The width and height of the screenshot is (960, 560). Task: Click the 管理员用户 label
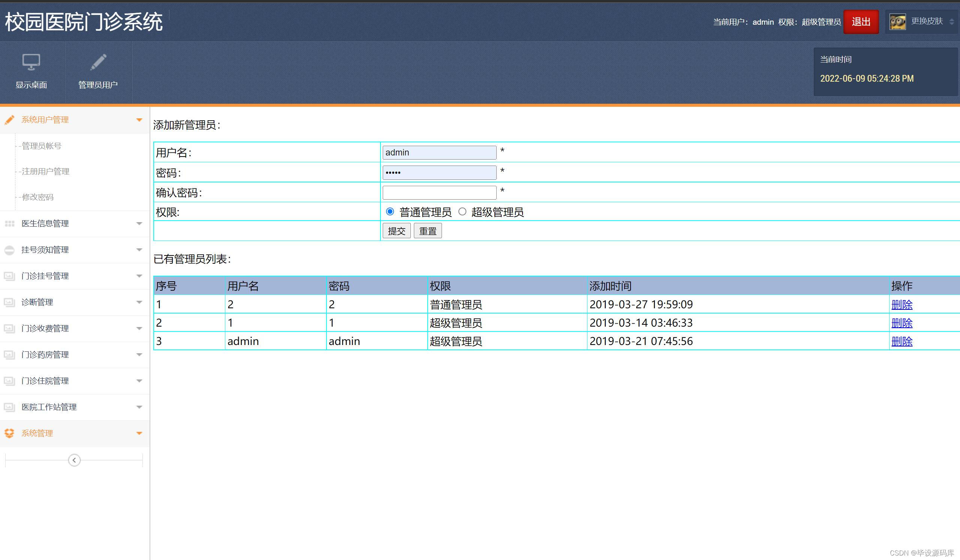(x=98, y=85)
